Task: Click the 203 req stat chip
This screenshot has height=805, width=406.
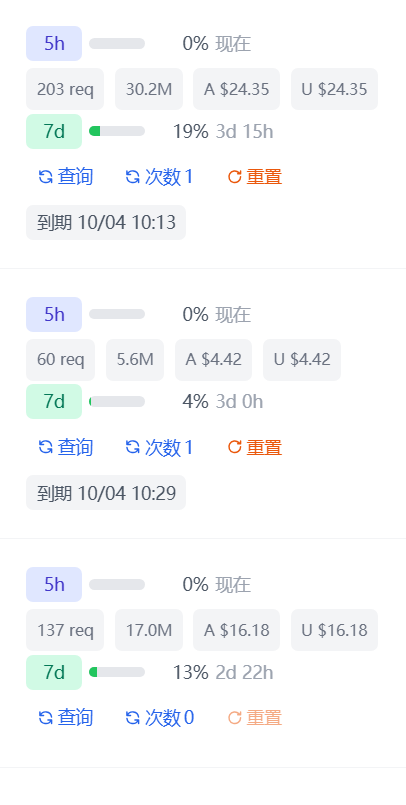Action: pos(65,89)
